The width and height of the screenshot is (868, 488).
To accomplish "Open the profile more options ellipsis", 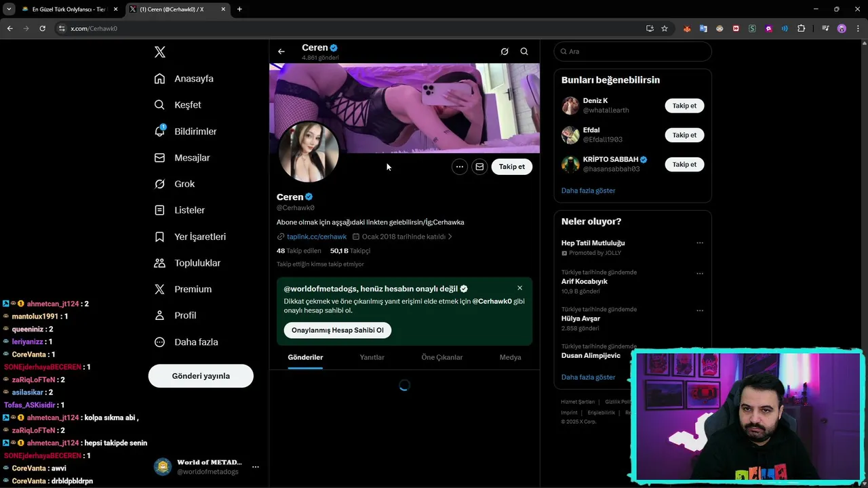I will click(x=460, y=167).
